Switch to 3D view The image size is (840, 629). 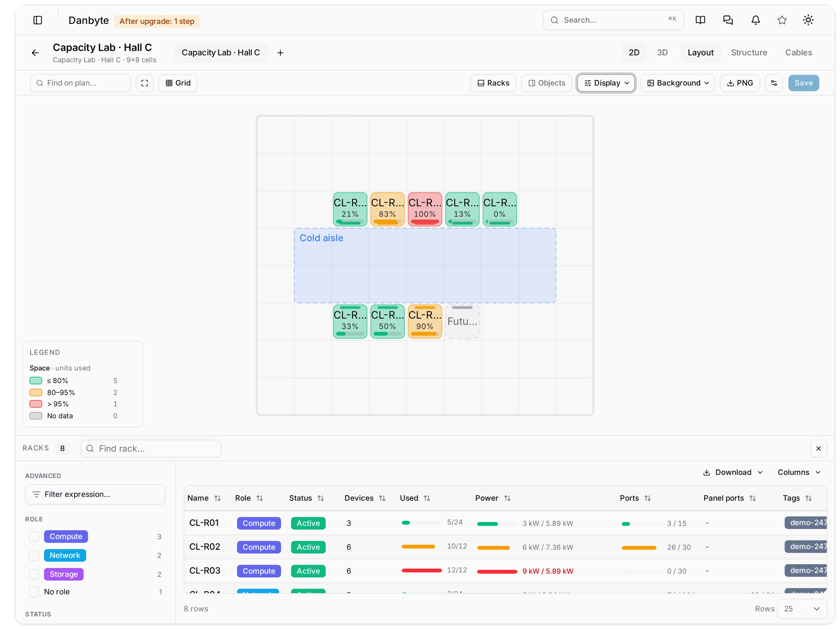point(662,52)
